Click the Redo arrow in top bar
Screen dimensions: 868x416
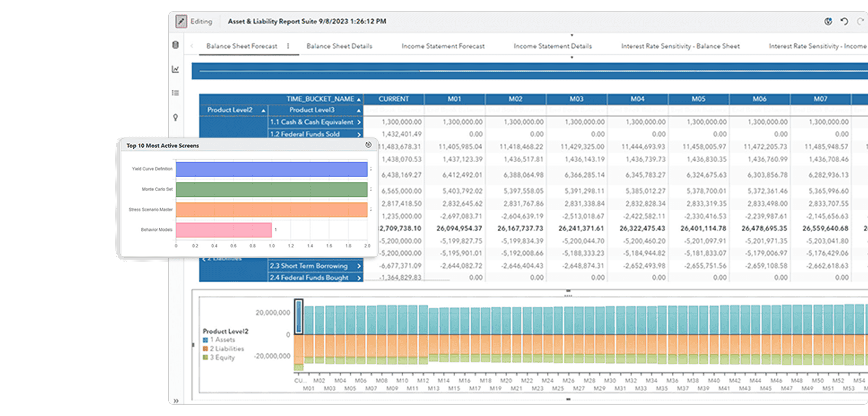tap(860, 21)
